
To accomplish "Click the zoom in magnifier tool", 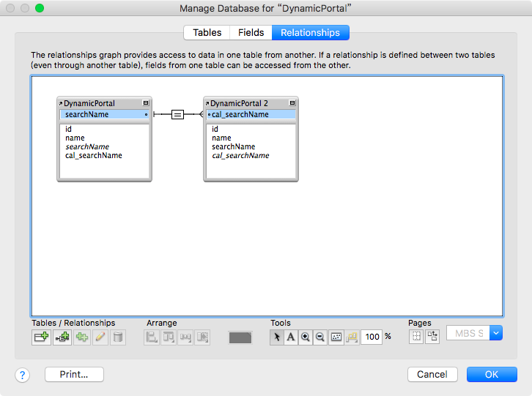I will coord(306,337).
